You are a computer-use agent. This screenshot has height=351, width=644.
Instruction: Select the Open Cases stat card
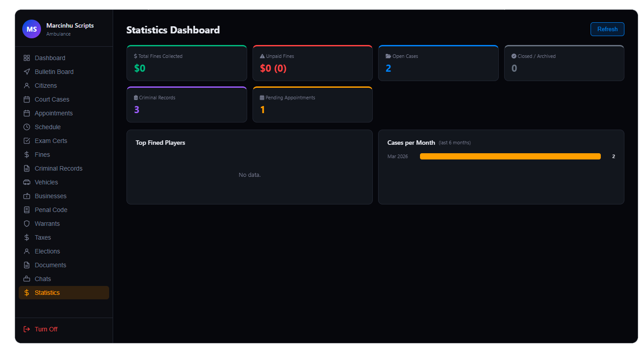click(438, 63)
